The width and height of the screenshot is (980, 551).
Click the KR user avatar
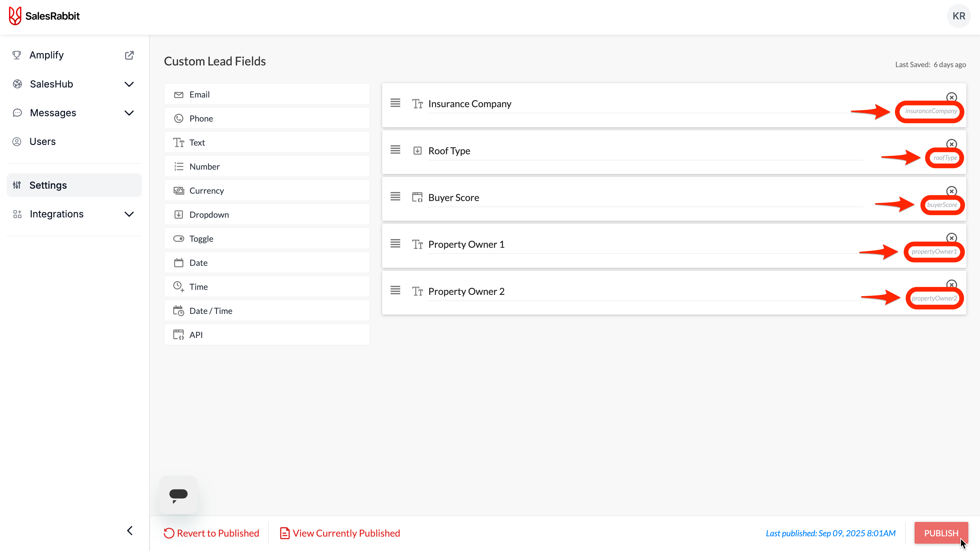[x=958, y=16]
